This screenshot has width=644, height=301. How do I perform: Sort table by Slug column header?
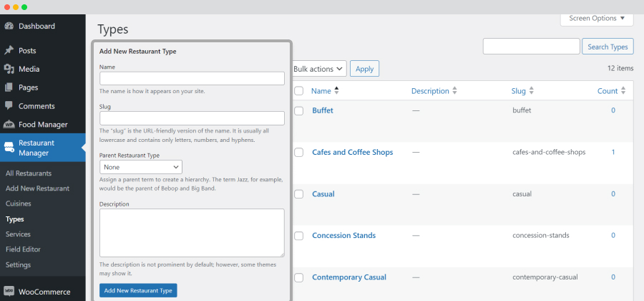tap(518, 91)
